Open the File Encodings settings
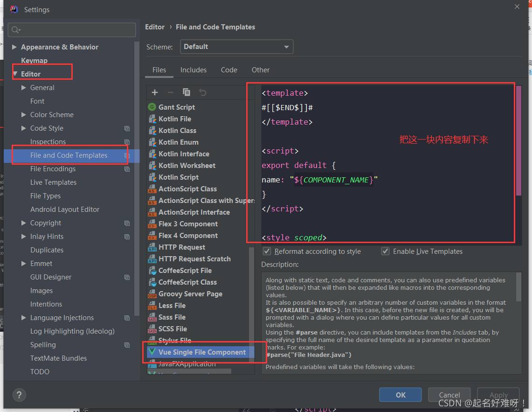 pos(53,169)
